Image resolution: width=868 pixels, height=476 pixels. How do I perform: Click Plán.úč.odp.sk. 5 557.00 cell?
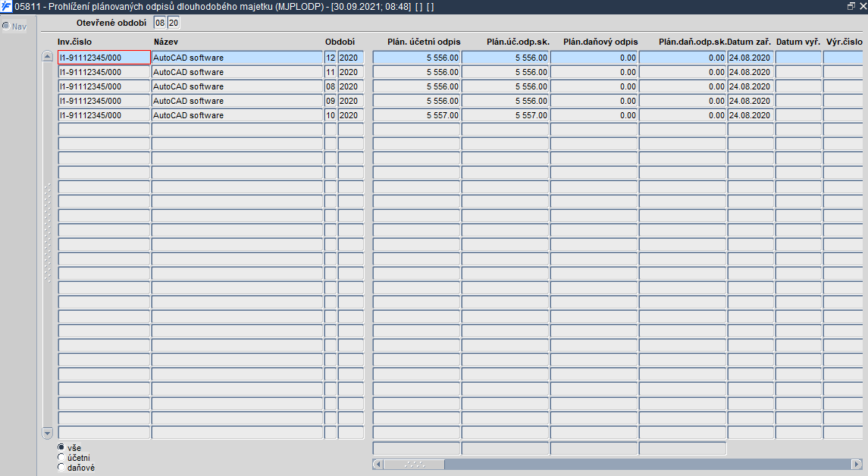pyautogui.click(x=505, y=115)
